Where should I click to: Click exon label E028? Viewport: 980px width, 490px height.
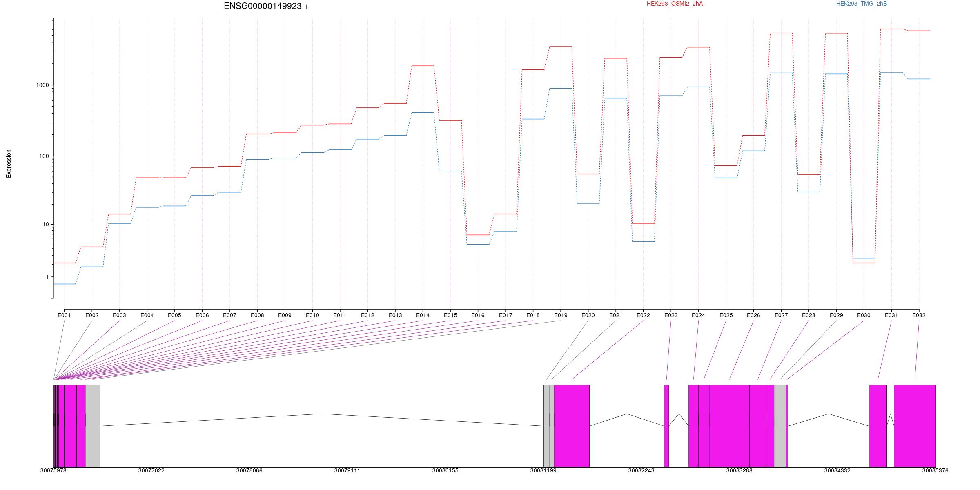click(x=808, y=315)
